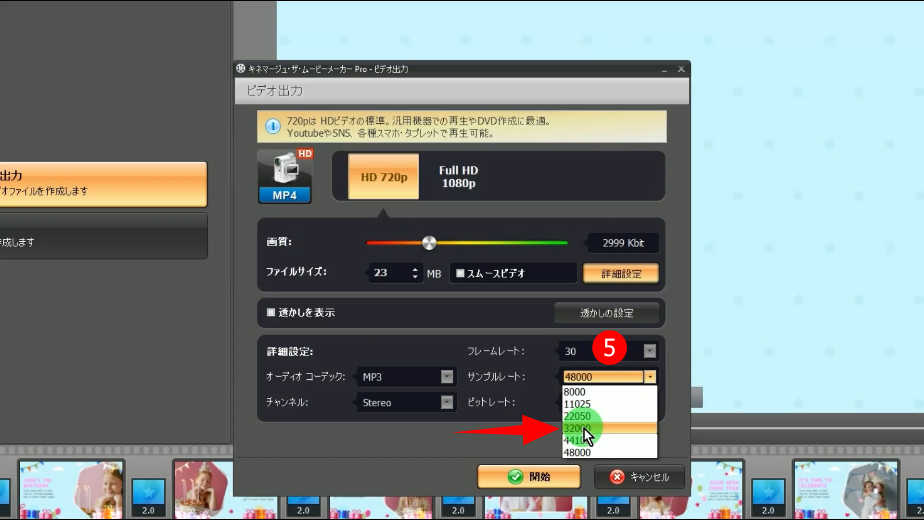Screen dimensions: 924x520
Task: Click the red number 5 step badge
Action: click(608, 348)
